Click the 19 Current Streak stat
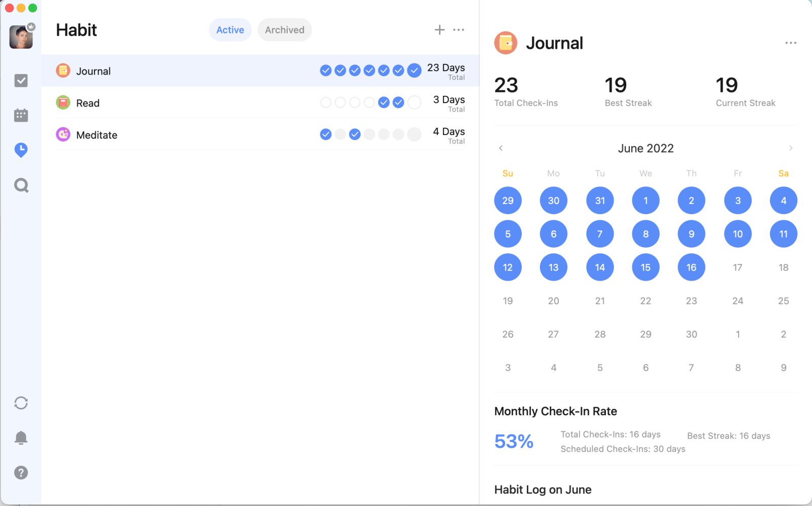Screen dimensions: 812x506 pyautogui.click(x=746, y=92)
